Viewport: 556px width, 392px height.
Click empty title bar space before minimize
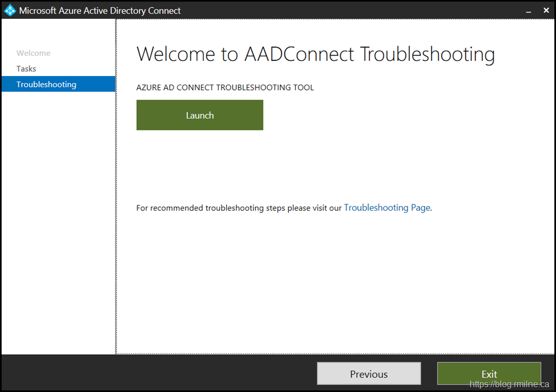pyautogui.click(x=351, y=11)
